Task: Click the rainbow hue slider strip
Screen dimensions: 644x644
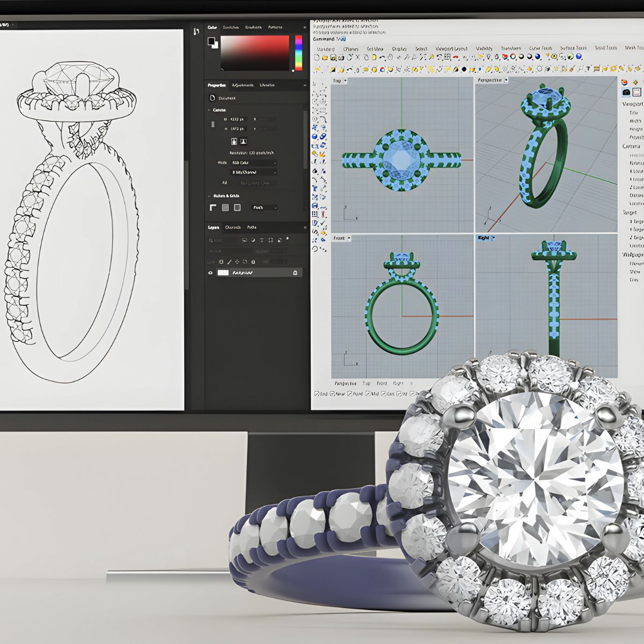Action: click(298, 53)
